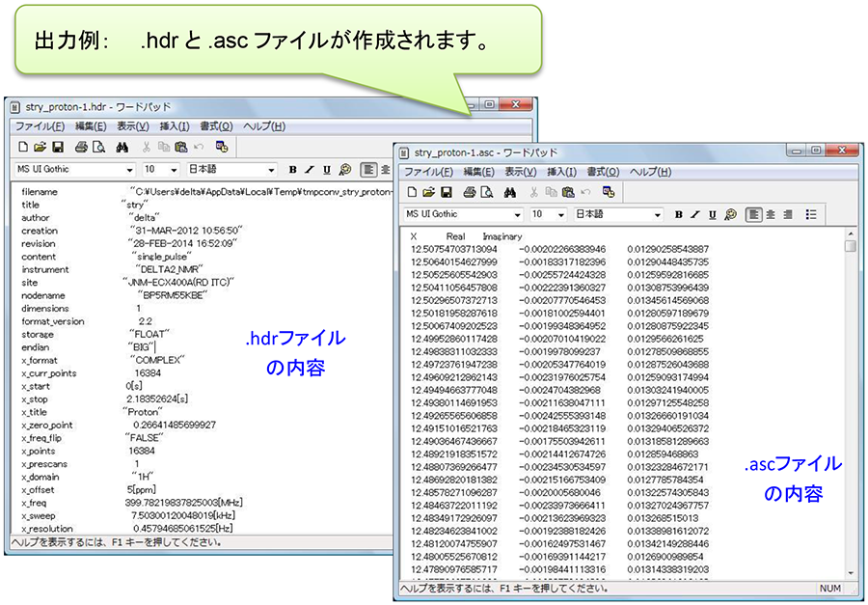868x605 pixels.
Task: Click the Find binoculars icon in .asc window
Action: pyautogui.click(x=509, y=192)
